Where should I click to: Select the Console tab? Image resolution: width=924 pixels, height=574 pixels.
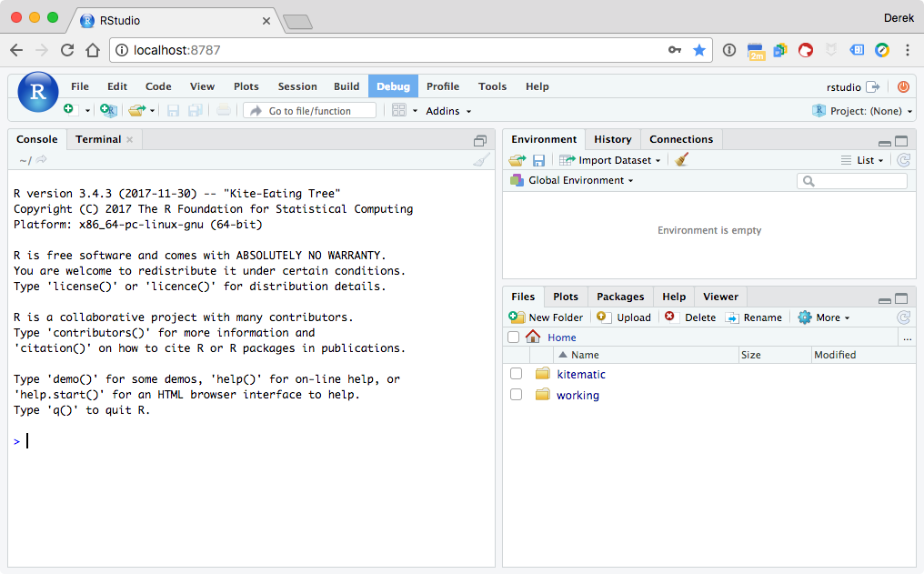click(x=37, y=139)
